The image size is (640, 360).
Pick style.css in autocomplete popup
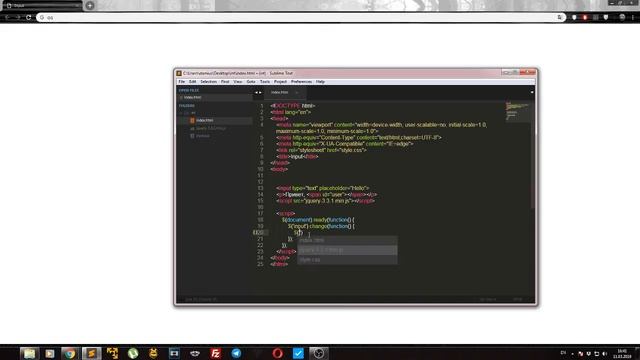tap(347, 260)
